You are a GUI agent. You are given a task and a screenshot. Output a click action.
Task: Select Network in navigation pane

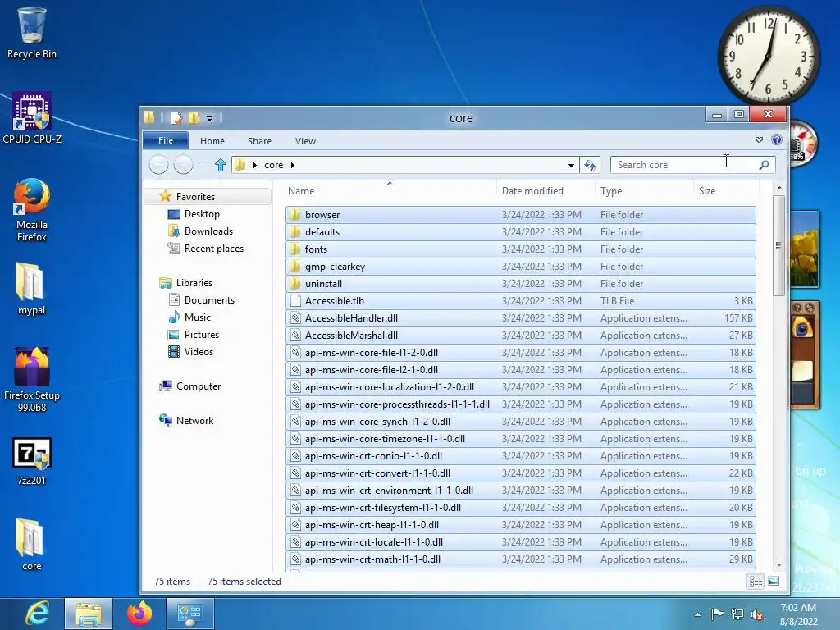pos(194,421)
